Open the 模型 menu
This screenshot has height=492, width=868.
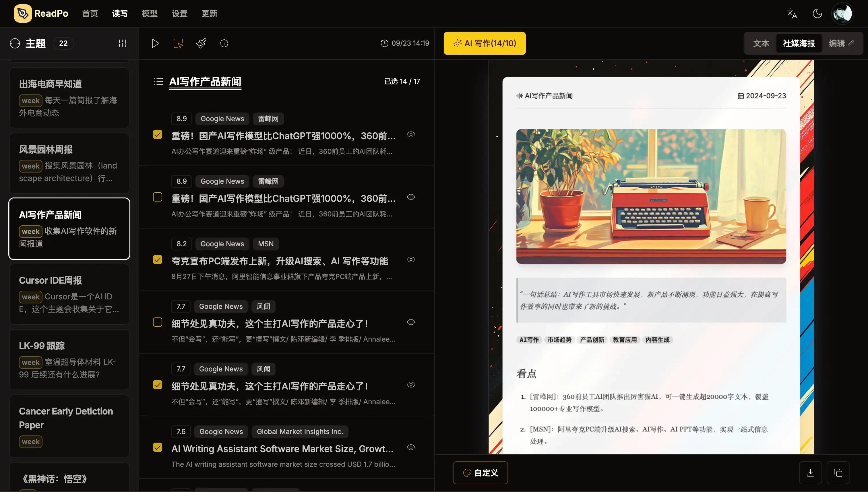(149, 13)
